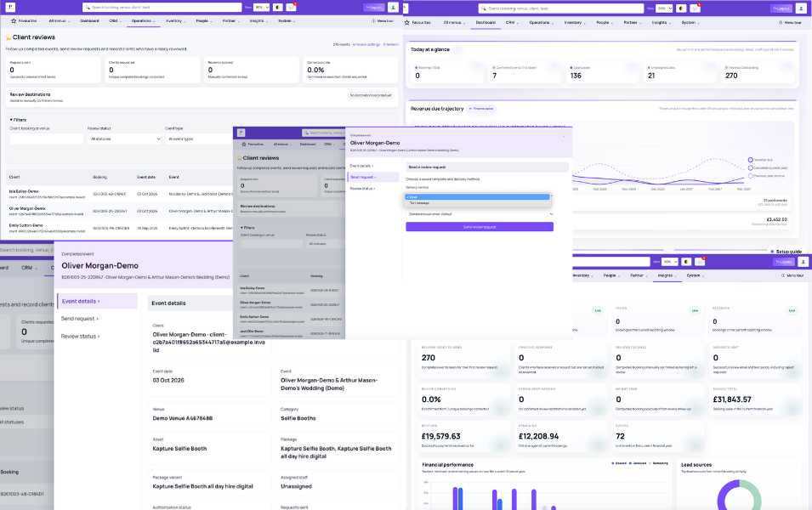
Task: Open Event type dropdown in top-left filters
Action: [199, 139]
